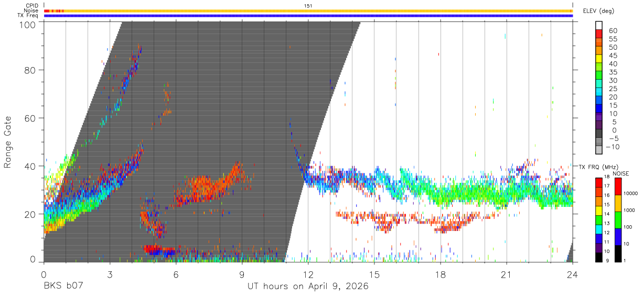Click cyan elevation swatch between 20 and 25

[x=599, y=92]
